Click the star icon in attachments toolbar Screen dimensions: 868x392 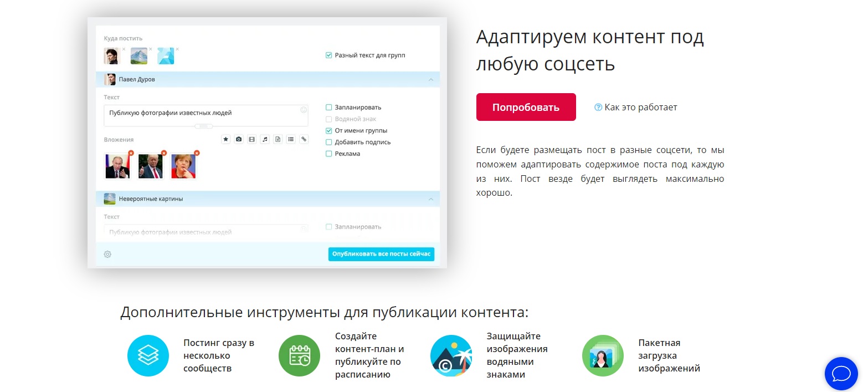pos(225,139)
